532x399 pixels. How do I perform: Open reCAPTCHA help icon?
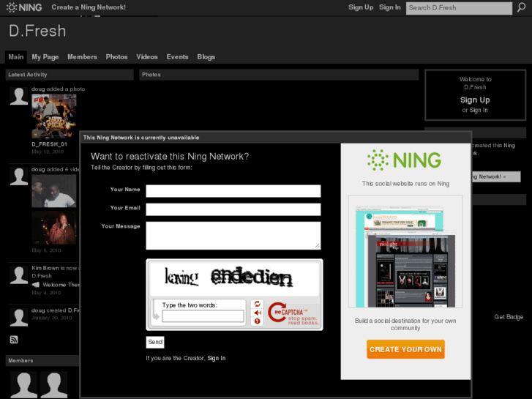257,321
